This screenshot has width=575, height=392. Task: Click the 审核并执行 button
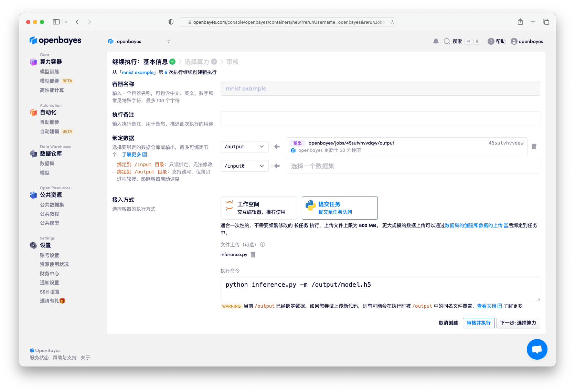[x=478, y=323]
